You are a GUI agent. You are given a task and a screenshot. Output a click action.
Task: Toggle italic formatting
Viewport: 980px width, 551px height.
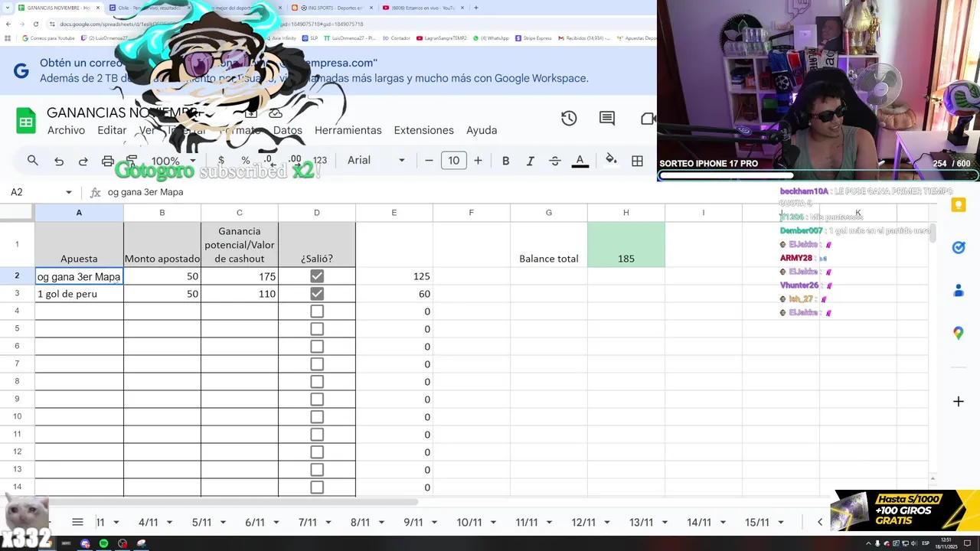click(530, 161)
